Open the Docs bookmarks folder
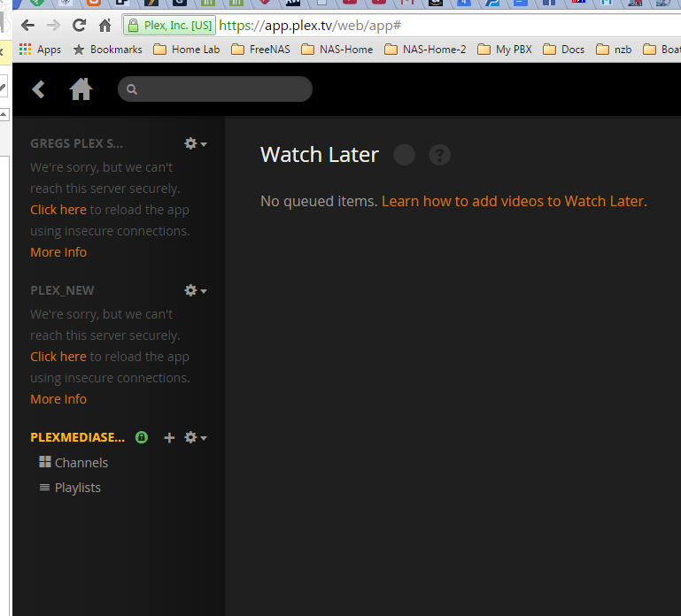This screenshot has width=681, height=616. (x=564, y=50)
